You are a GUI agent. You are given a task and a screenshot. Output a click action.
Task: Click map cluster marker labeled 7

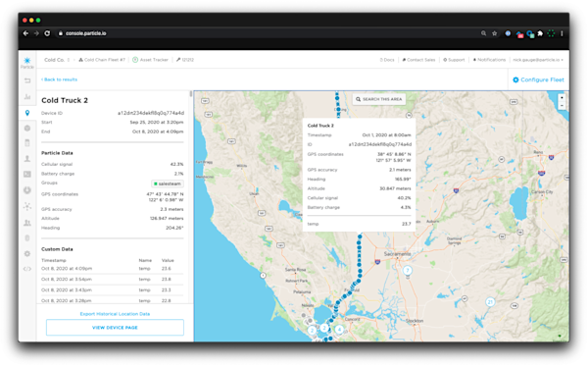coord(408,270)
